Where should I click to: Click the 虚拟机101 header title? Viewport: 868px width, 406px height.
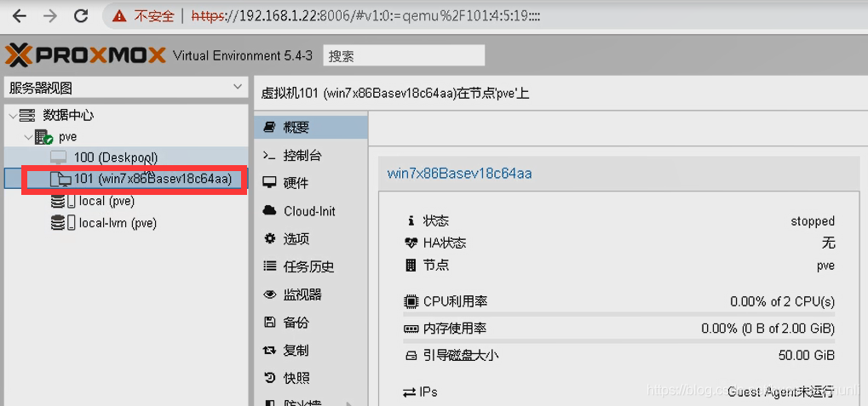tap(395, 93)
